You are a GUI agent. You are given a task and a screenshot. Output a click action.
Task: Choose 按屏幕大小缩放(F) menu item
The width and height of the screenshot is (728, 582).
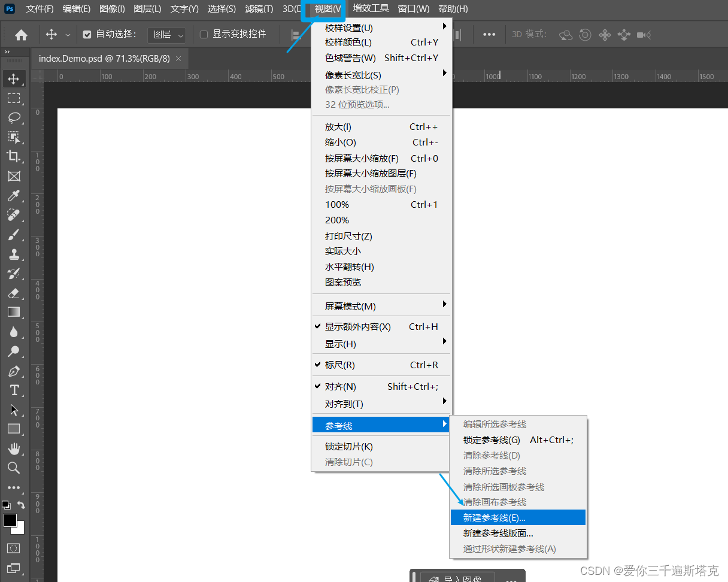click(x=382, y=159)
